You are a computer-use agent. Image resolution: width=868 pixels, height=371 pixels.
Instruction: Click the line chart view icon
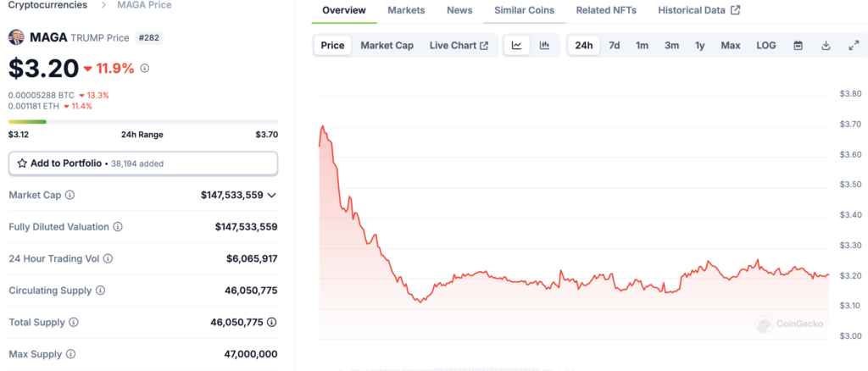[516, 46]
